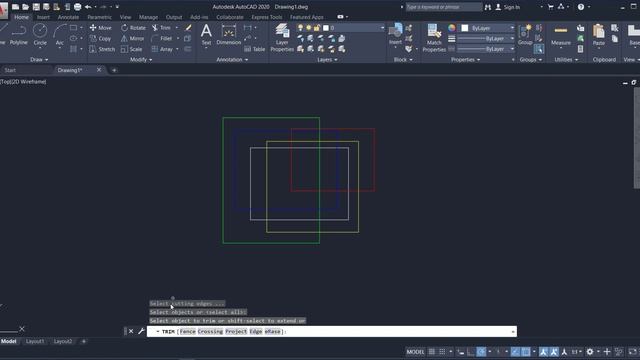Choose the Stretch tool
The width and height of the screenshot is (640, 360).
coord(102,49)
